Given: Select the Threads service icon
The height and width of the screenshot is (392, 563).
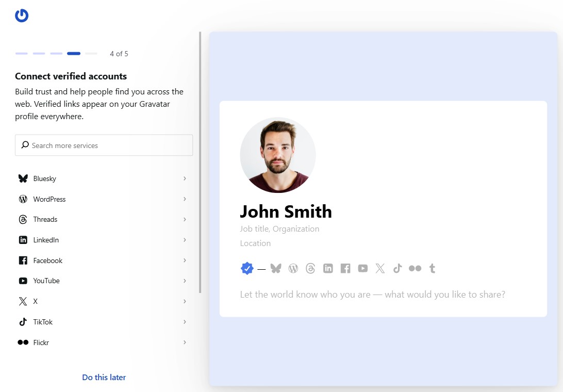Looking at the screenshot, I should [x=23, y=219].
